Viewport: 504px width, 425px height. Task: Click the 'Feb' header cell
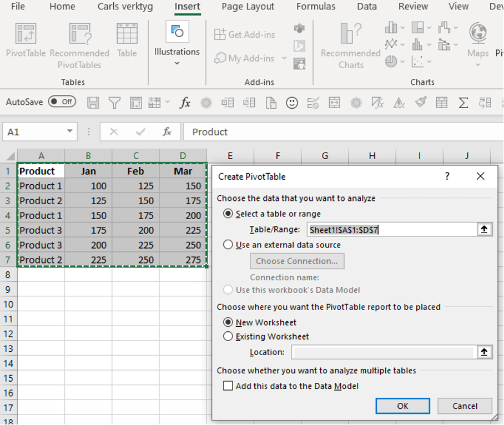coord(135,171)
